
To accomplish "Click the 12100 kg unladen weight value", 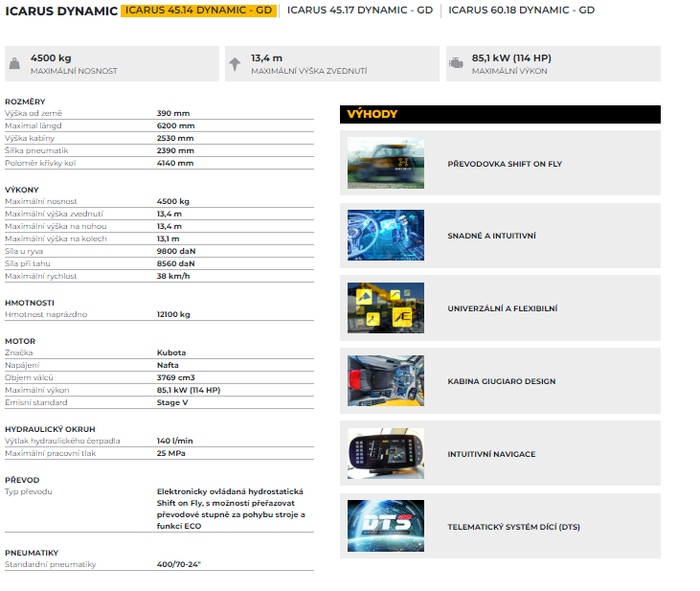I will [x=173, y=315].
